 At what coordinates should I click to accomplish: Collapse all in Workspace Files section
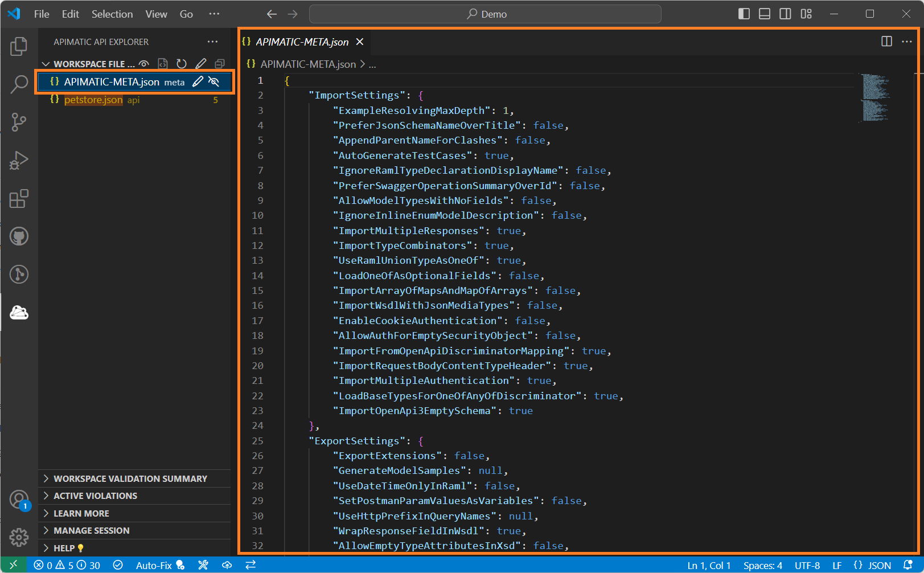[219, 64]
